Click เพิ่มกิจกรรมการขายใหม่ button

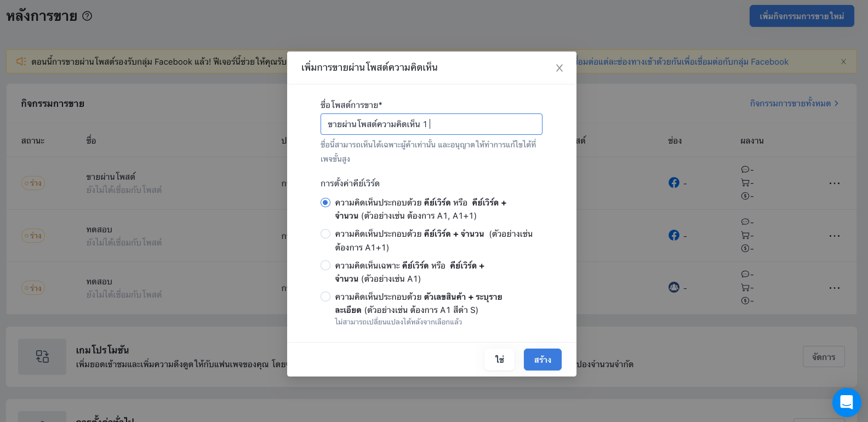tap(802, 16)
